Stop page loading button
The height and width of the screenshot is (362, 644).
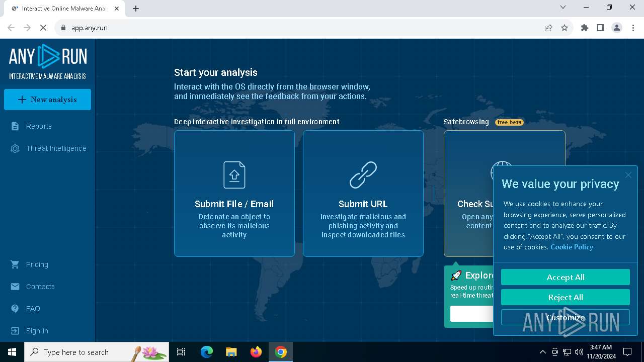[43, 28]
